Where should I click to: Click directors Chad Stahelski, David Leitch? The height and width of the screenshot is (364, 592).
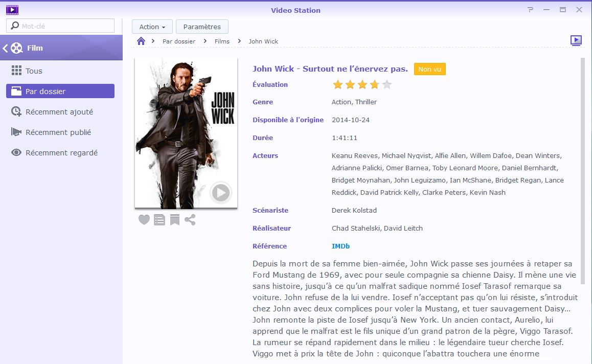[x=377, y=228]
